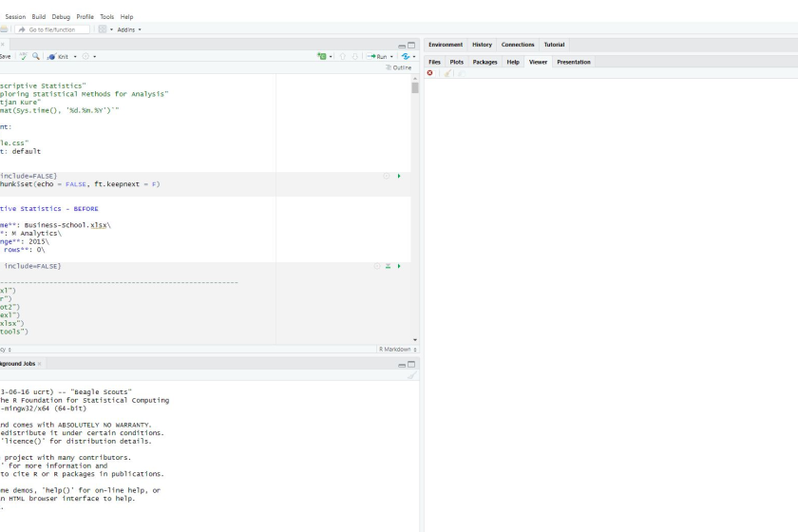Viewport: 798px width, 532px height.
Task: Maximize the source editor pane
Action: pyautogui.click(x=411, y=45)
